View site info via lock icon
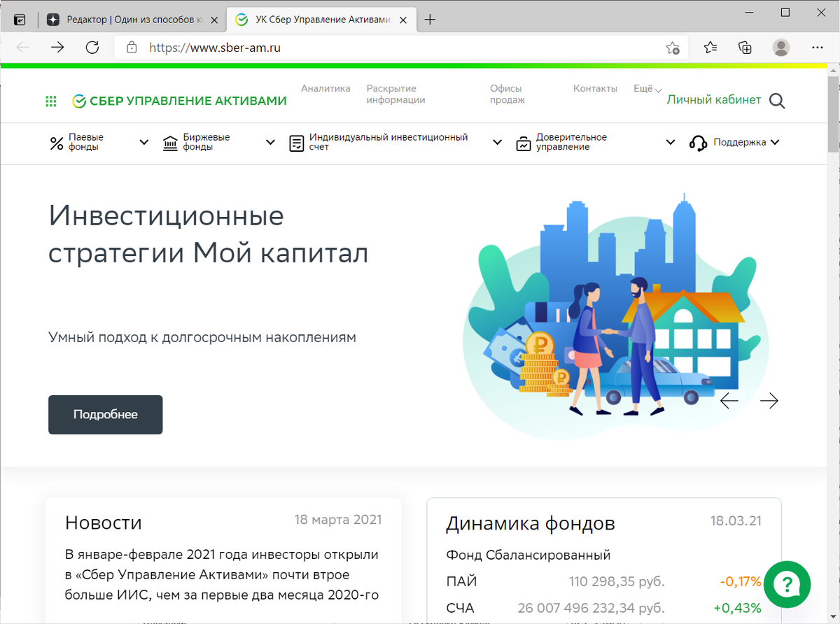The height and width of the screenshot is (624, 840). coord(131,48)
